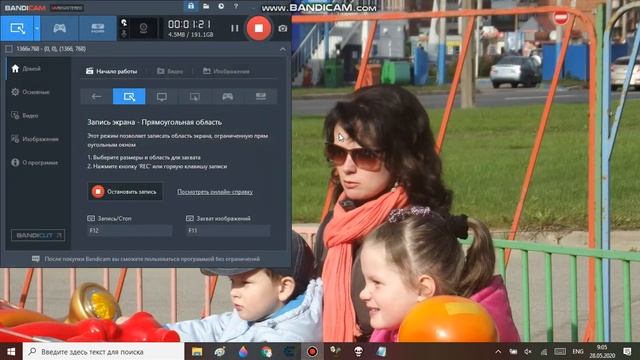This screenshot has width=640, height=360.
Task: Open the skull icon app in taskbar
Action: coord(358,351)
